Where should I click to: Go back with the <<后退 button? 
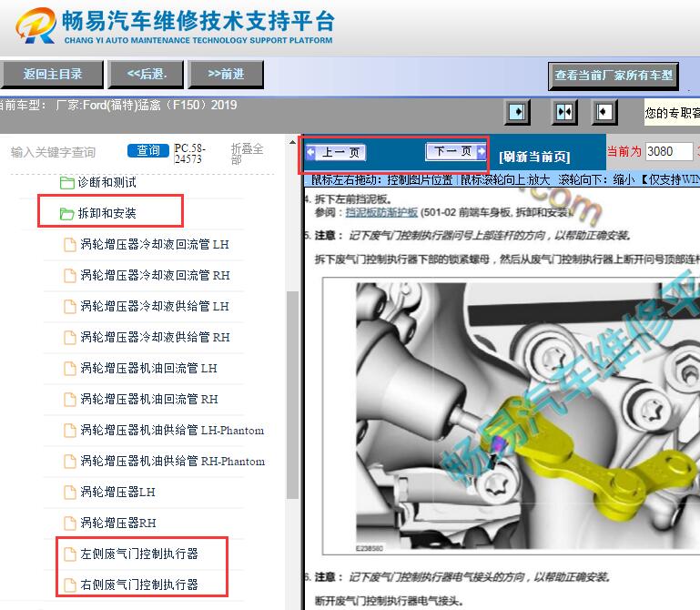pyautogui.click(x=146, y=74)
